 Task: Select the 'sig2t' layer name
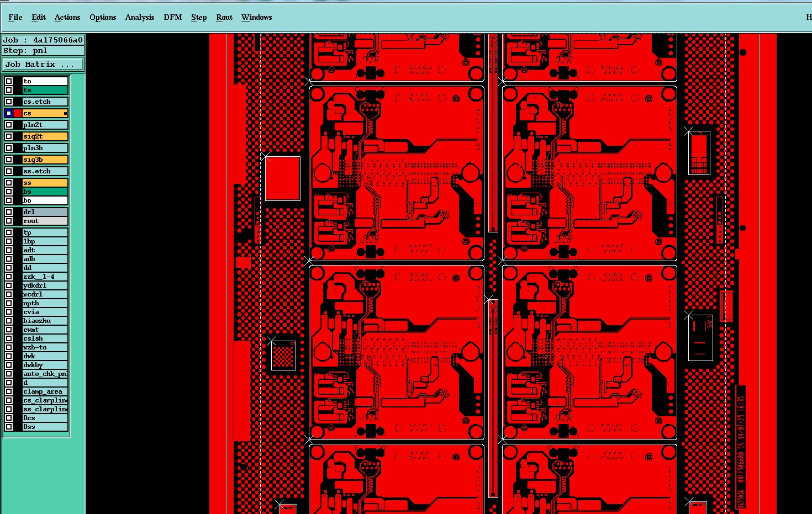point(45,136)
